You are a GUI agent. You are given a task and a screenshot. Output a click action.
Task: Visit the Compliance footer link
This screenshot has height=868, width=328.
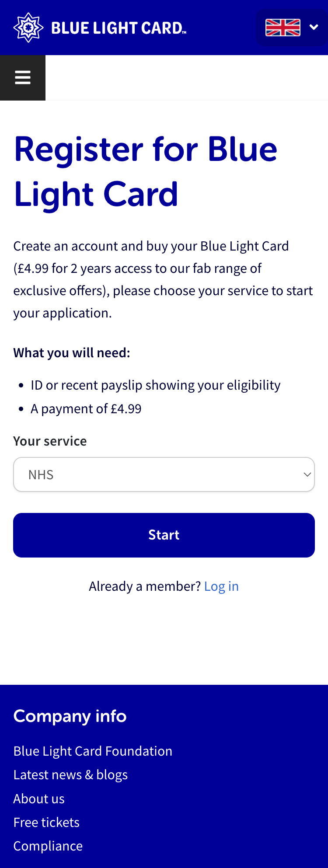coord(48,846)
